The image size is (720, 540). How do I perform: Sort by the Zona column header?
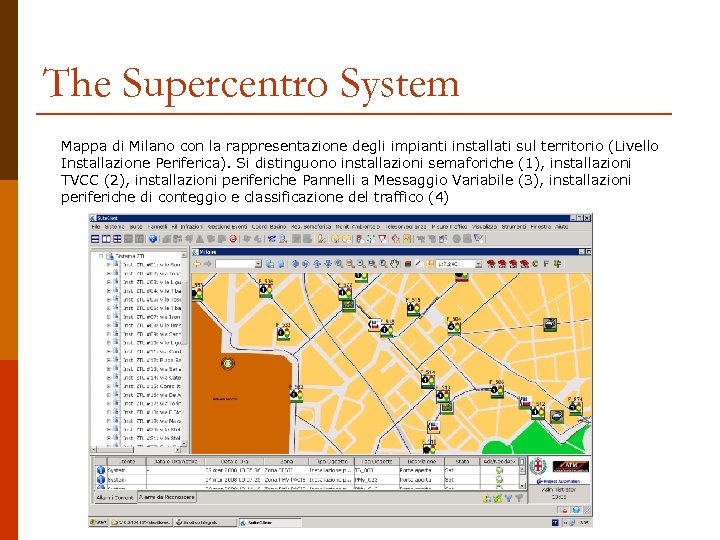287,461
